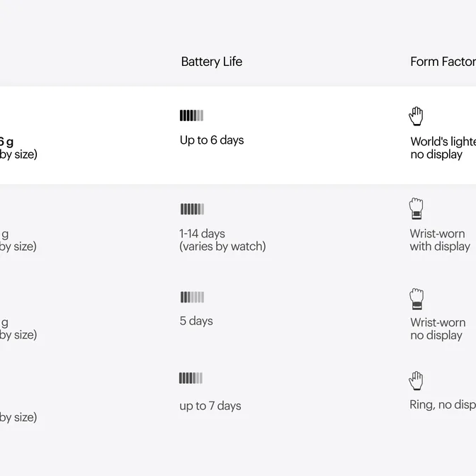Click the "(varies by watch)" note
Viewport: 476px width, 476px height.
(x=222, y=246)
